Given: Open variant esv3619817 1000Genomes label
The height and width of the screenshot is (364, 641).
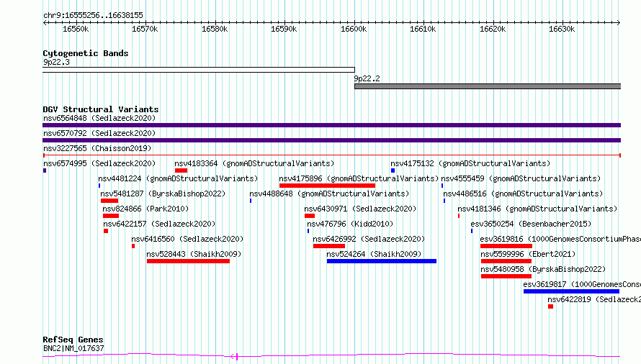Looking at the screenshot, I should coord(582,284).
